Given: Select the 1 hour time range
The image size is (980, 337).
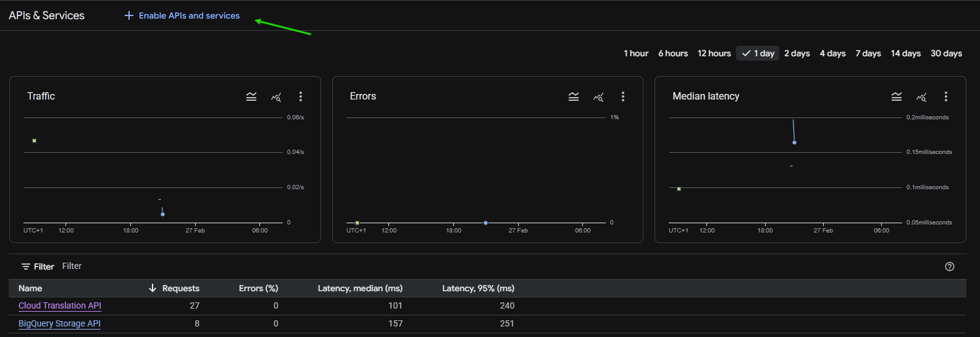Looking at the screenshot, I should [635, 54].
